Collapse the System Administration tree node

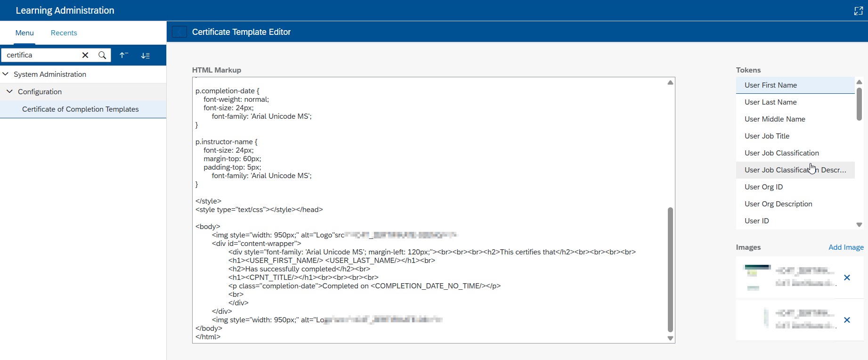coord(6,74)
